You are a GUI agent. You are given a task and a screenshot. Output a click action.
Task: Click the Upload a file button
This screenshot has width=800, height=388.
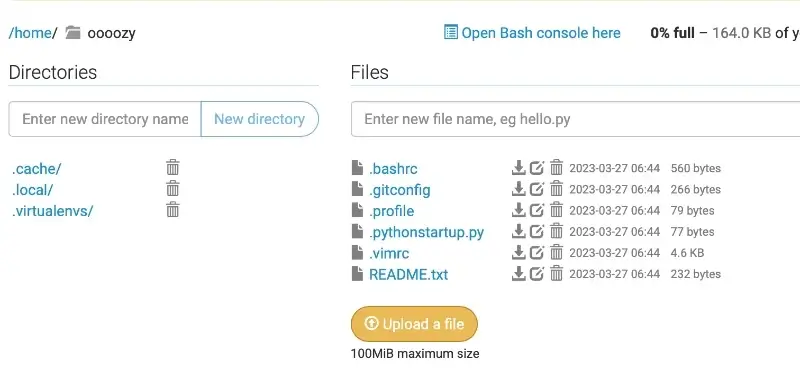click(414, 324)
